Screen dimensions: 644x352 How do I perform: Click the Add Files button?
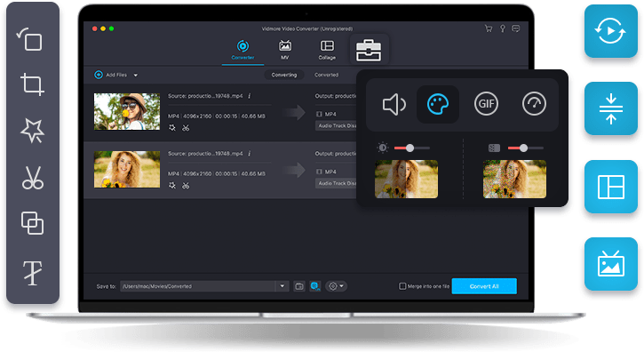[x=111, y=75]
